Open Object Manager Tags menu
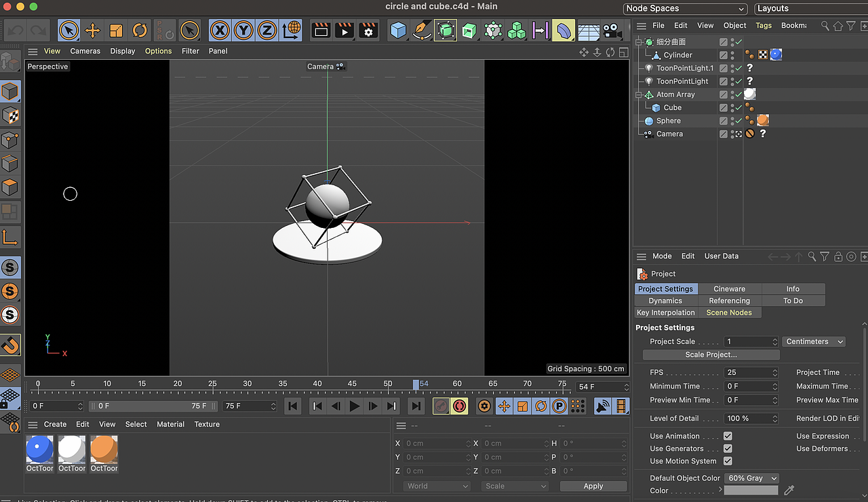868x502 pixels. click(764, 25)
